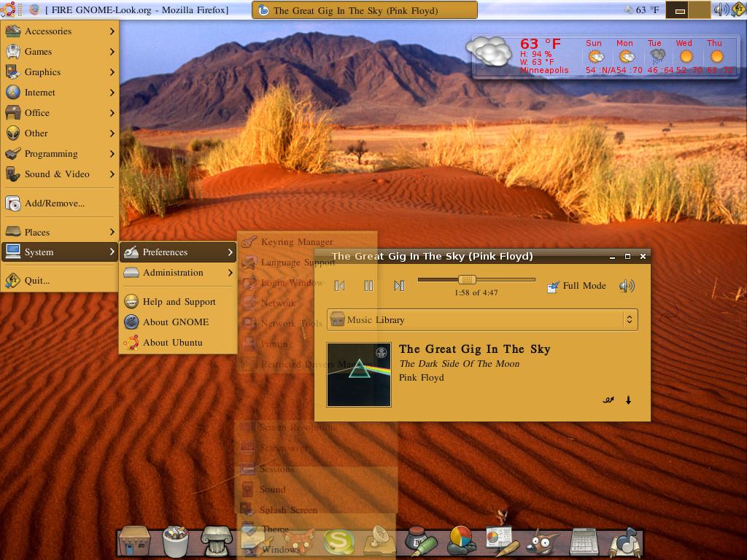Click the Administration drive icon
The image size is (747, 560).
coord(131,273)
